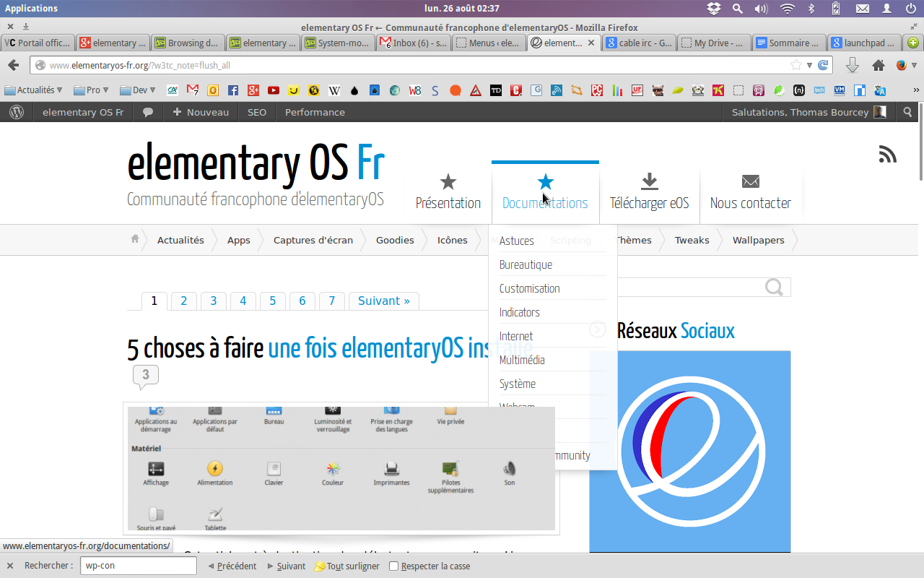Click Suivant in the find bar

(287, 566)
